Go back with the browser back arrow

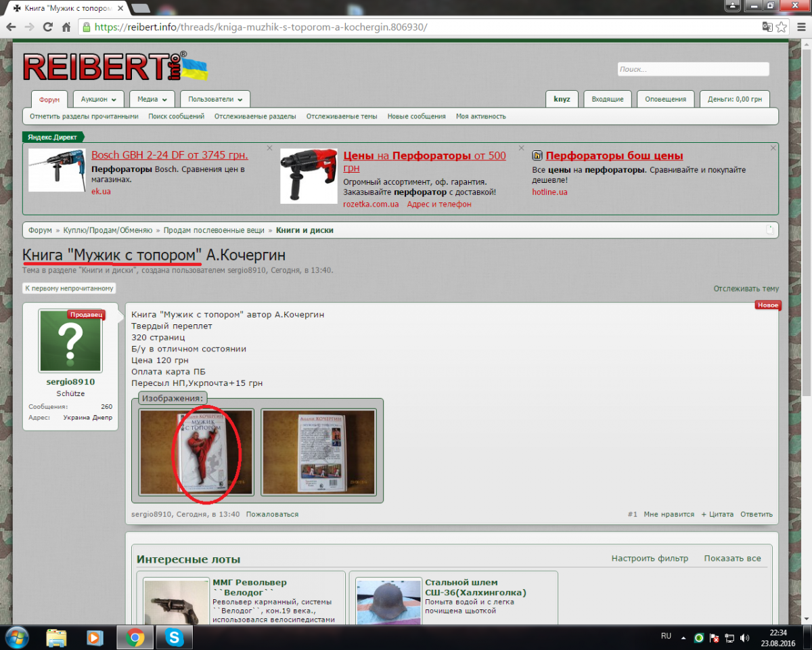click(12, 27)
